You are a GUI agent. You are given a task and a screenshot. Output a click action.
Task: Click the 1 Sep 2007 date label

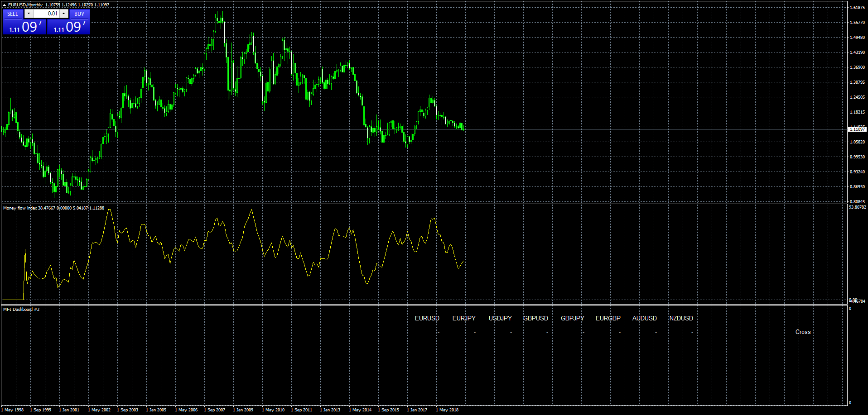(215, 410)
